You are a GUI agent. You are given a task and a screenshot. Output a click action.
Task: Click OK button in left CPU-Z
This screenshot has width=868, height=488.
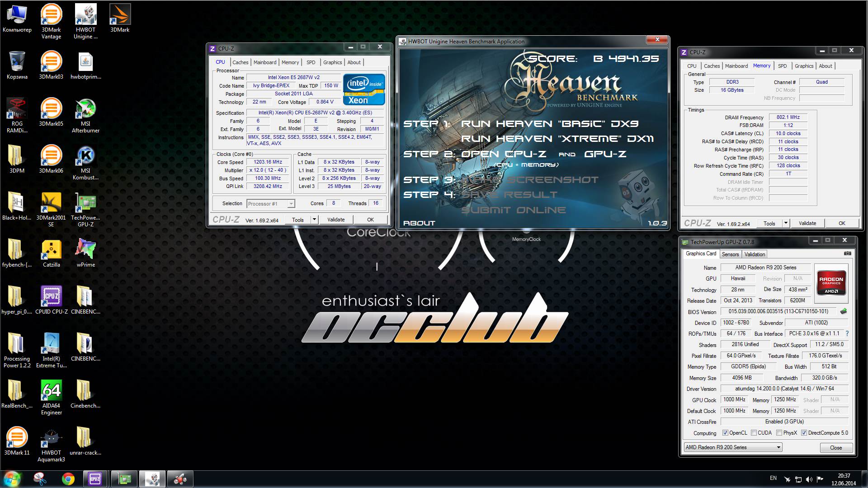pos(370,220)
